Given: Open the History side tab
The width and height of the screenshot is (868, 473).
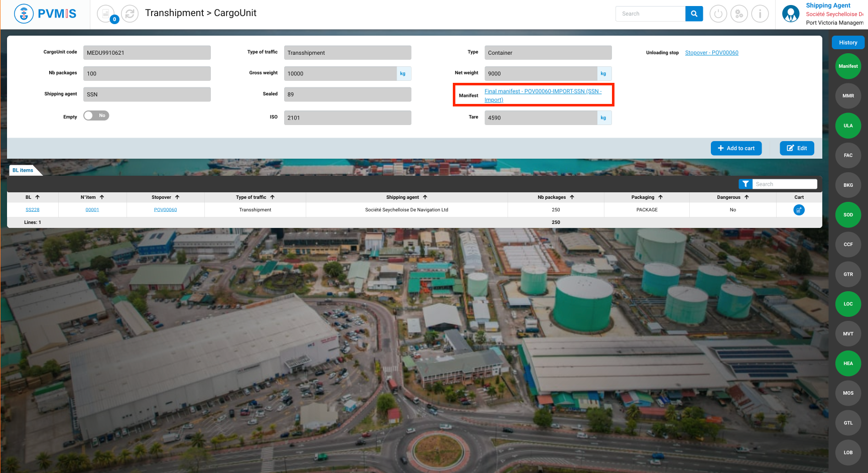Looking at the screenshot, I should (x=848, y=43).
